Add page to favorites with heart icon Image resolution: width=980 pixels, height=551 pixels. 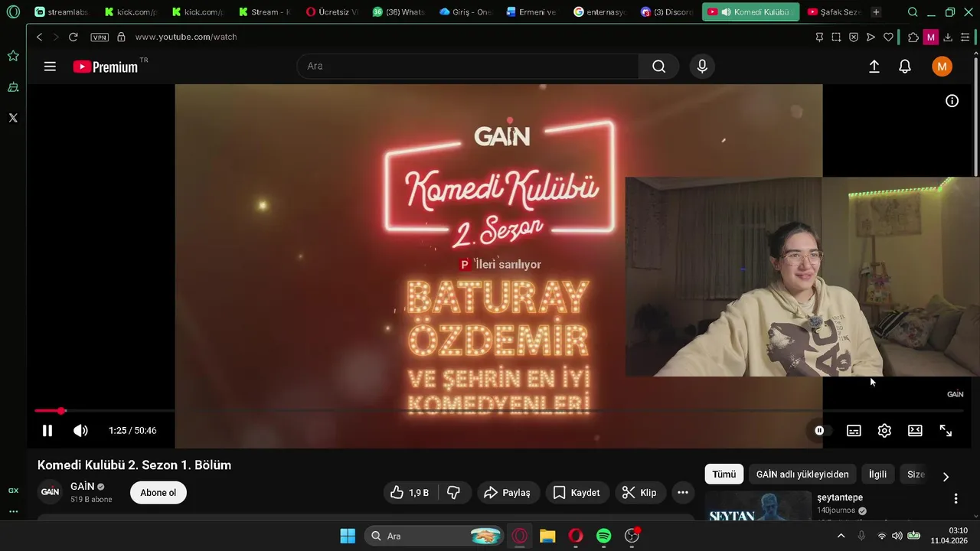coord(888,37)
